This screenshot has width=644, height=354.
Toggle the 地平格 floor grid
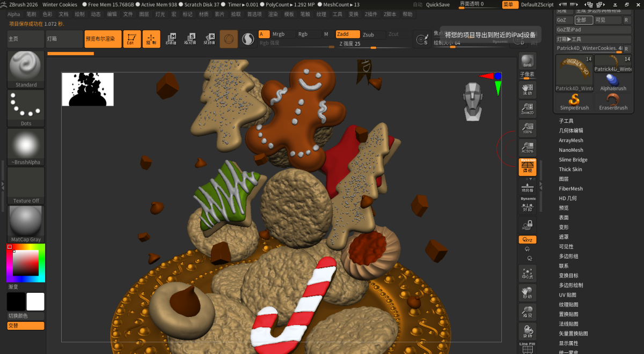click(x=528, y=187)
